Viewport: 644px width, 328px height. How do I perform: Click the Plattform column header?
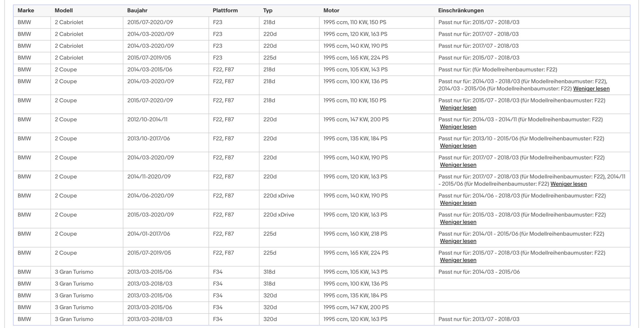coord(225,10)
